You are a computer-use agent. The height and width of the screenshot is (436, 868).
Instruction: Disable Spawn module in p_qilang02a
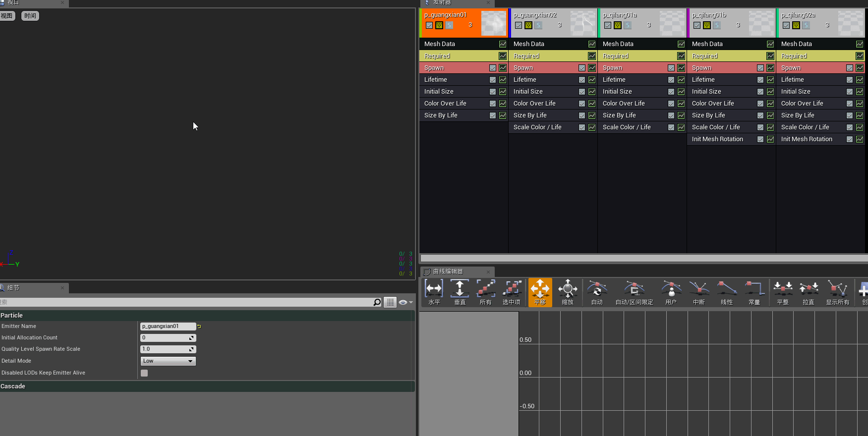coord(850,68)
